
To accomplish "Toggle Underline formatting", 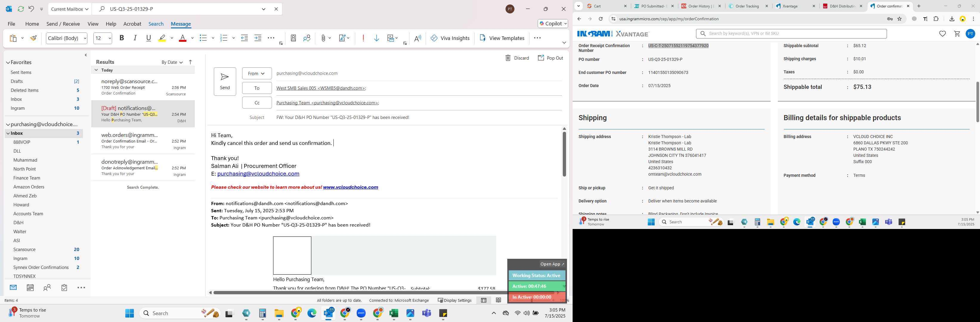I will [x=148, y=38].
